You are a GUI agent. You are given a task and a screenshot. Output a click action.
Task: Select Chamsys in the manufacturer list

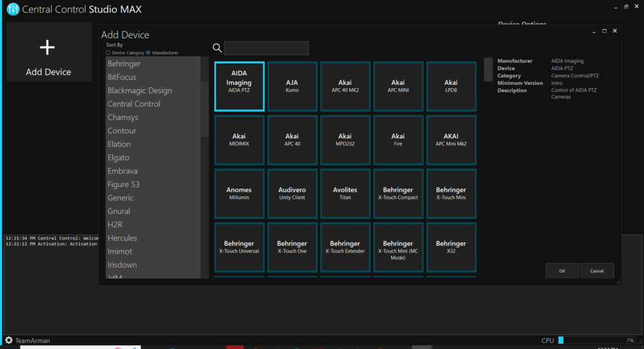click(123, 118)
